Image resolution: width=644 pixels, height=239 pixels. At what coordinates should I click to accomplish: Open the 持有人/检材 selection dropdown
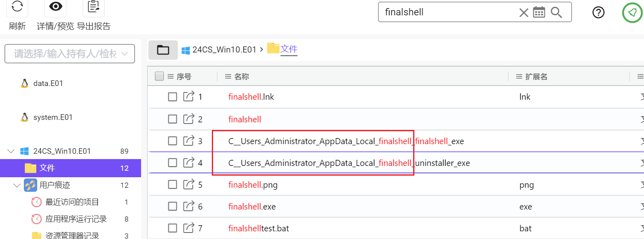pyautogui.click(x=70, y=54)
